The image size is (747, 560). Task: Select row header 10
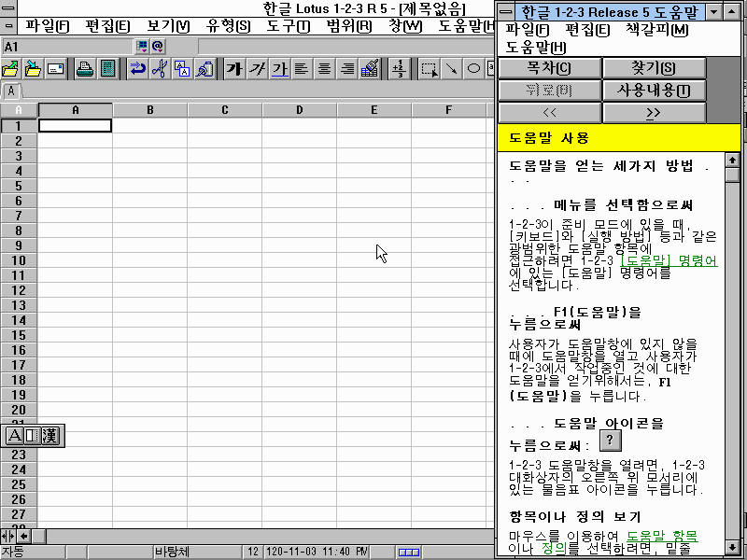click(19, 260)
